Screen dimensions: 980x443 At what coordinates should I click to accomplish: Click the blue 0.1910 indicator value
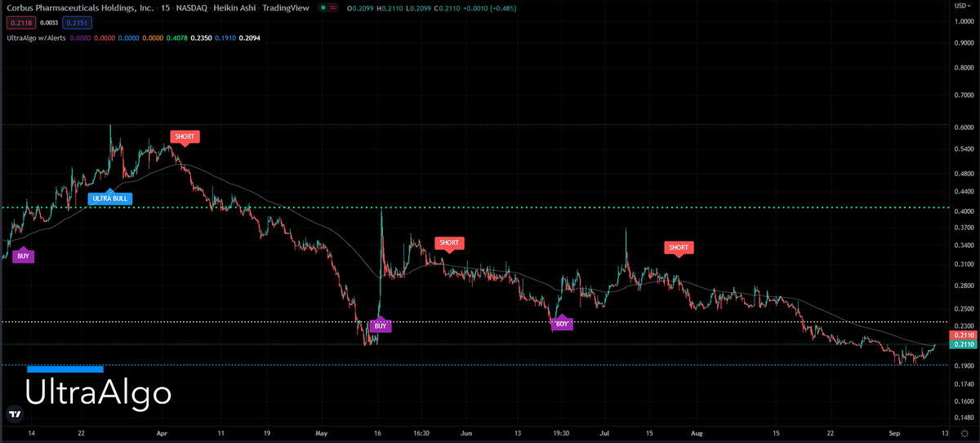(225, 38)
